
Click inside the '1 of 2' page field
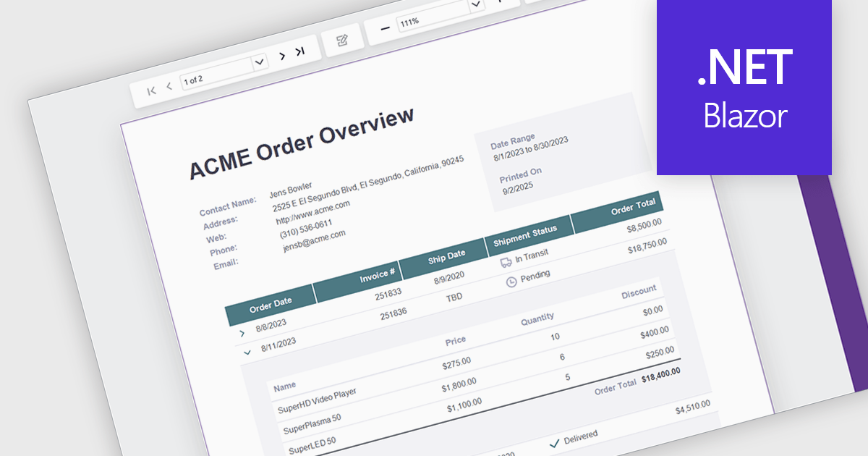tap(210, 76)
